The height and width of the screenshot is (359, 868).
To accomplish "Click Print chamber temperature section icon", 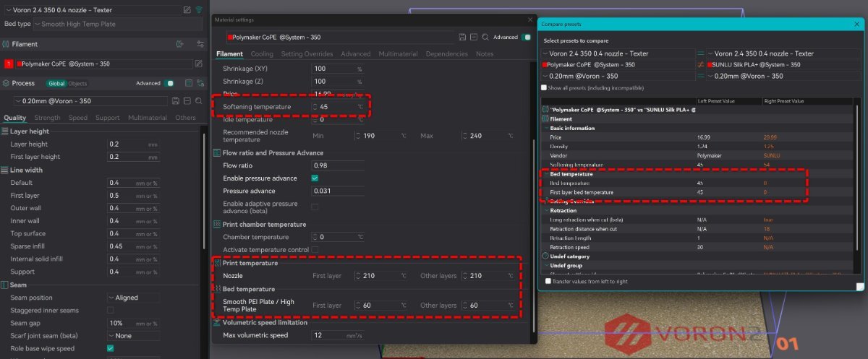I will (216, 224).
